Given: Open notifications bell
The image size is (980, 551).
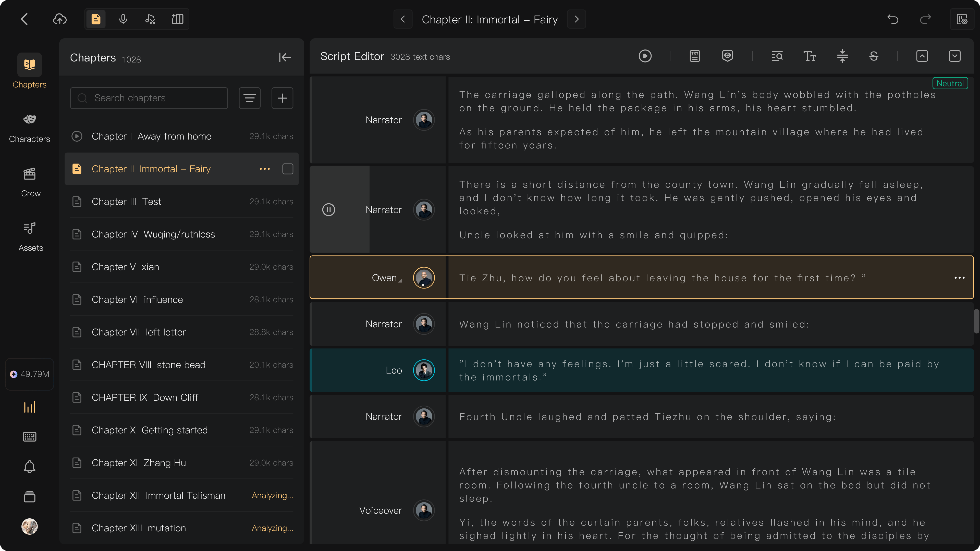Looking at the screenshot, I should tap(29, 467).
